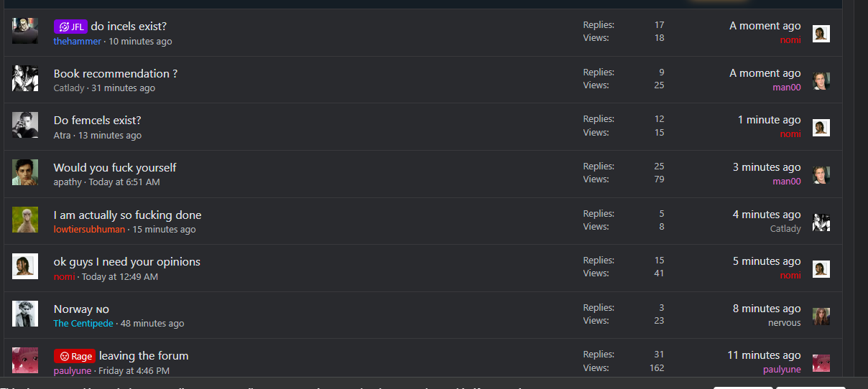Open the 'Book recommendation ?' thread
This screenshot has height=389, width=868.
[x=115, y=73]
